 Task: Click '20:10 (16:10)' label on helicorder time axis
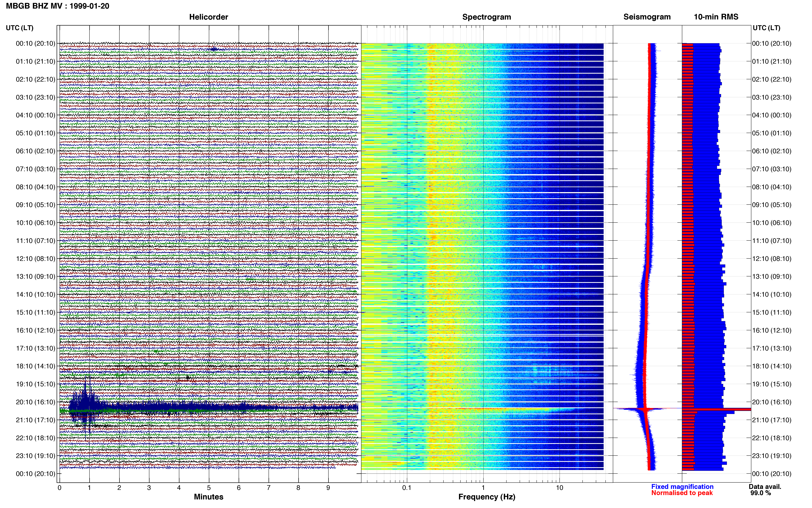click(x=36, y=402)
